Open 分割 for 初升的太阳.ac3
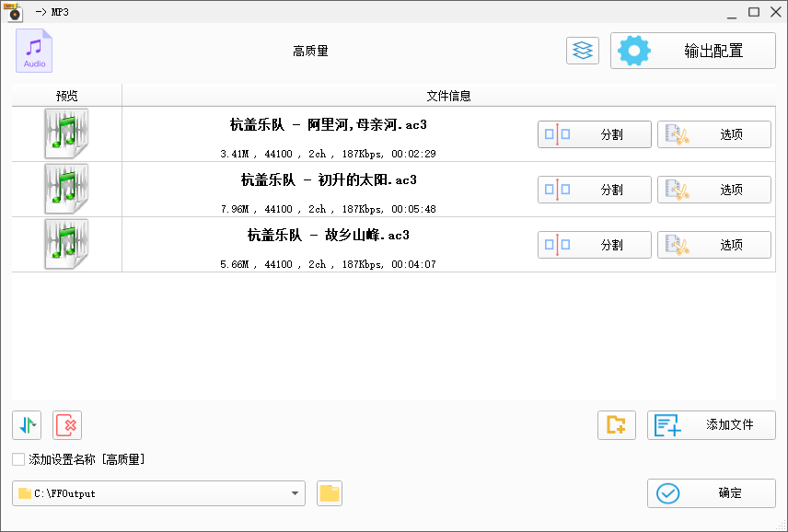Screen dimensions: 788x532 point(594,189)
